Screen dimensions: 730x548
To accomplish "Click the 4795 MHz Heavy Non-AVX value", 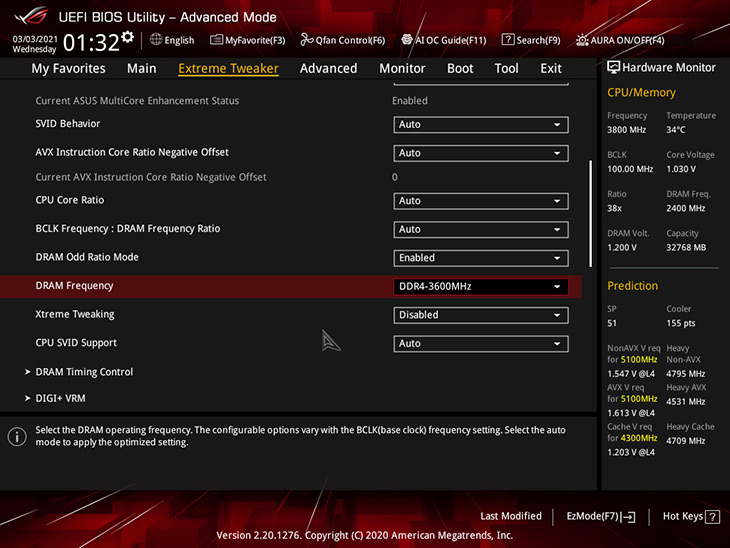I will [x=686, y=374].
